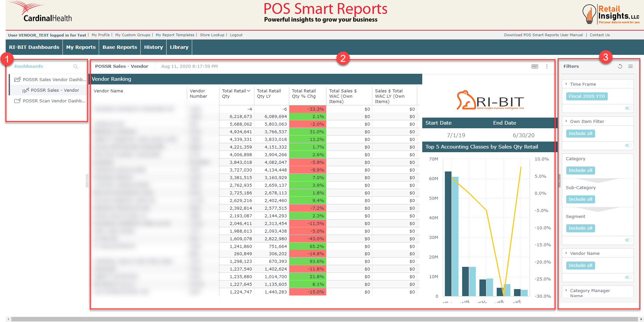Expand the Time Frame filter chevron
Screen dimensions: 644x322
click(566, 84)
